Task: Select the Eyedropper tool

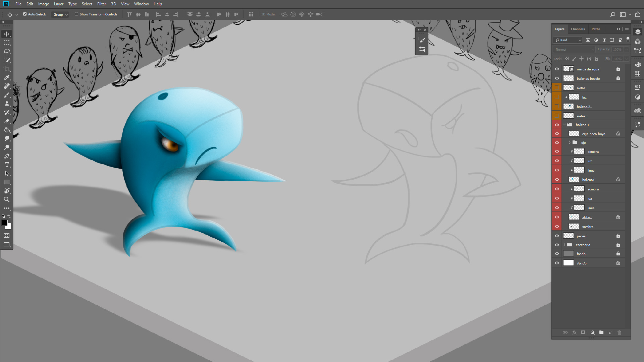Action: pos(7,77)
